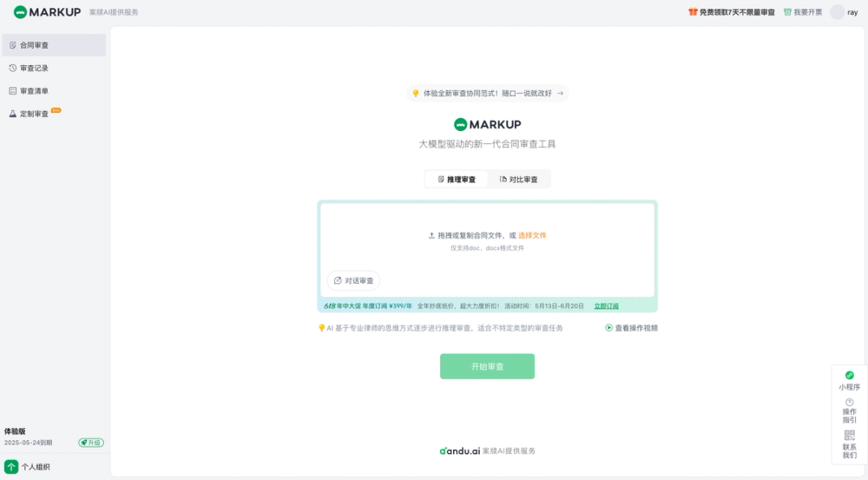868x480 pixels.
Task: Open 合同审查 in the sidebar
Action: [54, 45]
